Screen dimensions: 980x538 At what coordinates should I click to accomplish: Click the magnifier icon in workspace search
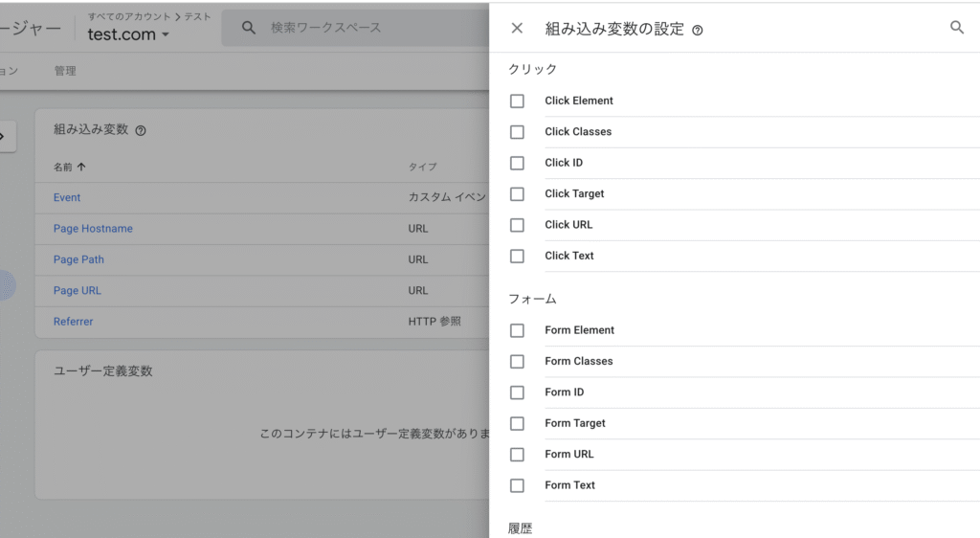[249, 28]
